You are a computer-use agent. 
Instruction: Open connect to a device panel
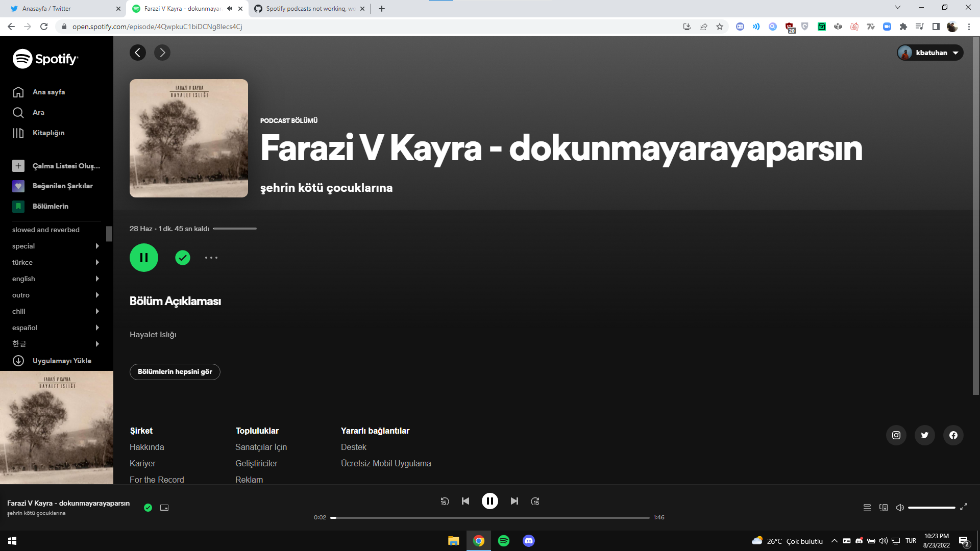coord(884,508)
